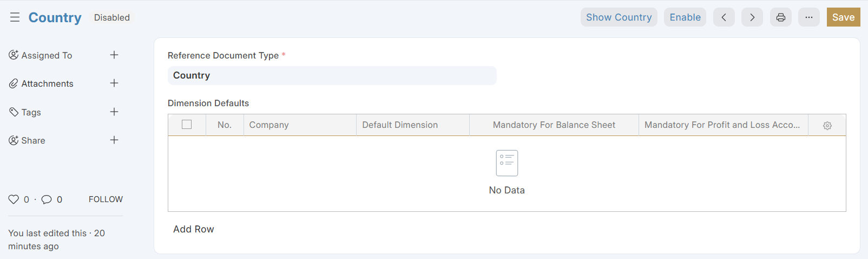Add a tag with plus icon
Screen dimensions: 868x259
pyautogui.click(x=114, y=112)
